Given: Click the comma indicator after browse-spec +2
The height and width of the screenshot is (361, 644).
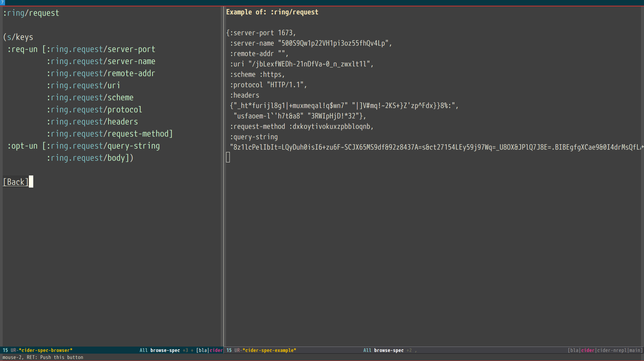Looking at the screenshot, I should [x=416, y=350].
